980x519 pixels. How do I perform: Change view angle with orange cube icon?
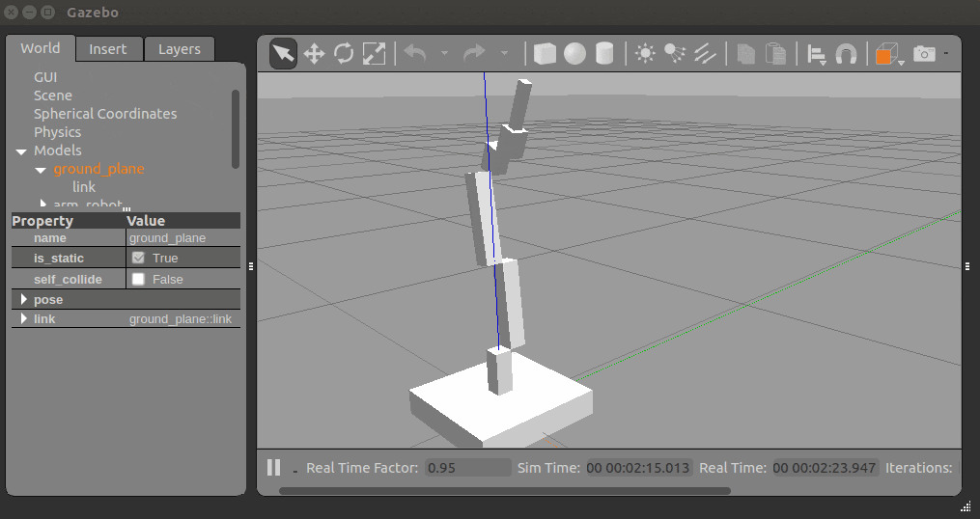point(887,54)
